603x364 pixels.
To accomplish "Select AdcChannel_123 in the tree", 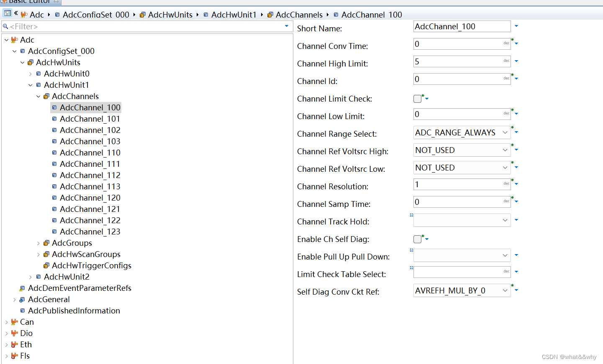I will pos(90,232).
